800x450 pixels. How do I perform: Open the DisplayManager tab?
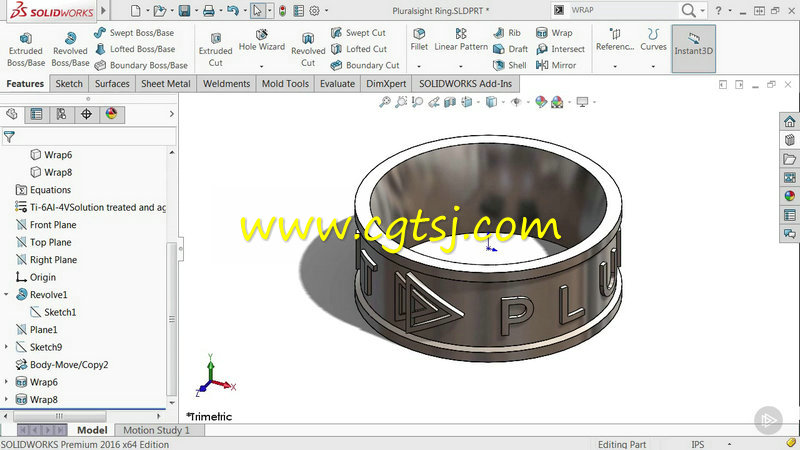pos(111,114)
